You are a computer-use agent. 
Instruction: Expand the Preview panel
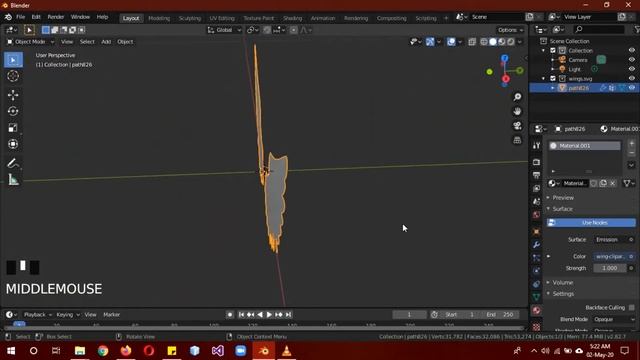pyautogui.click(x=563, y=198)
